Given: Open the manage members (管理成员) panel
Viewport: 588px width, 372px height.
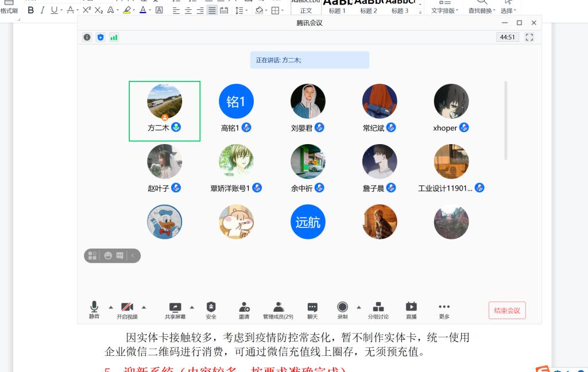Looking at the screenshot, I should [x=278, y=310].
